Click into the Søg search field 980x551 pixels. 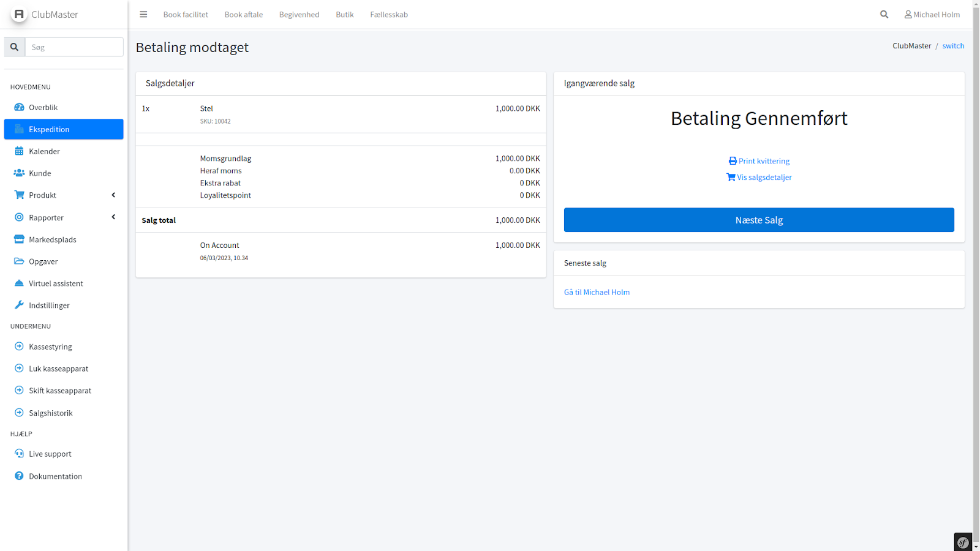click(74, 47)
